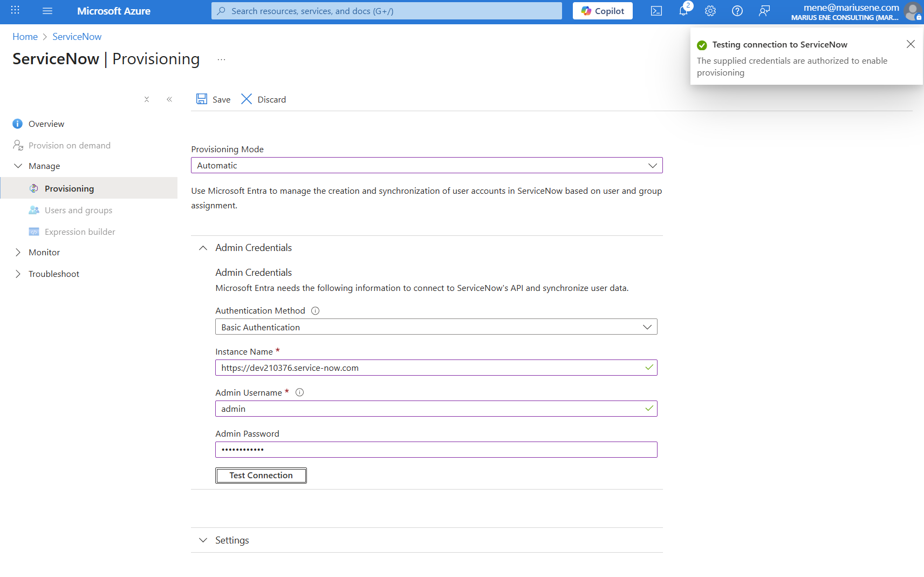Click the Authentication Method info icon
The image size is (924, 577).
pyautogui.click(x=316, y=311)
